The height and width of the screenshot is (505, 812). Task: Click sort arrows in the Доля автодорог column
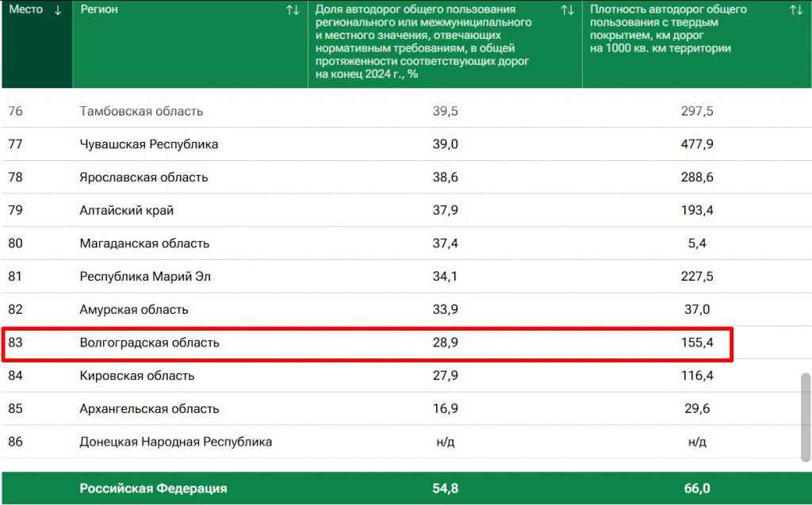point(567,10)
